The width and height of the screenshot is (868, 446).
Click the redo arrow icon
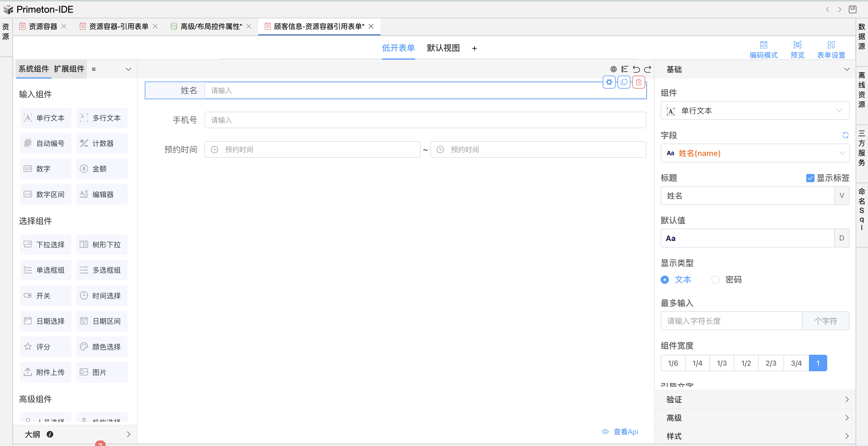648,69
